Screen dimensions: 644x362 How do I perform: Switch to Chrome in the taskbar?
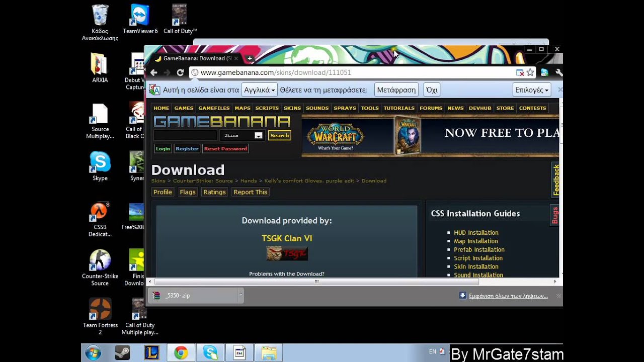[x=181, y=353]
